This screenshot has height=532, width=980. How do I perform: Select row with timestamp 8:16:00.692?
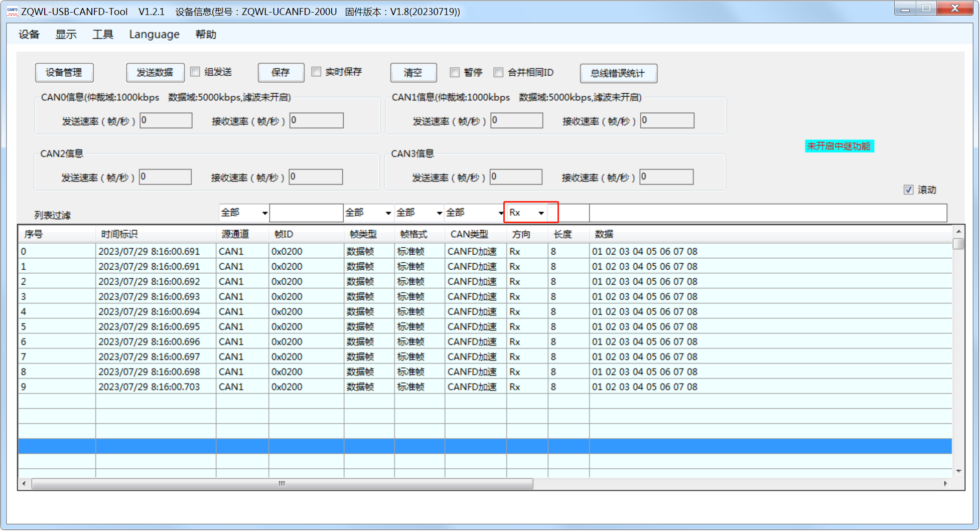tap(485, 281)
